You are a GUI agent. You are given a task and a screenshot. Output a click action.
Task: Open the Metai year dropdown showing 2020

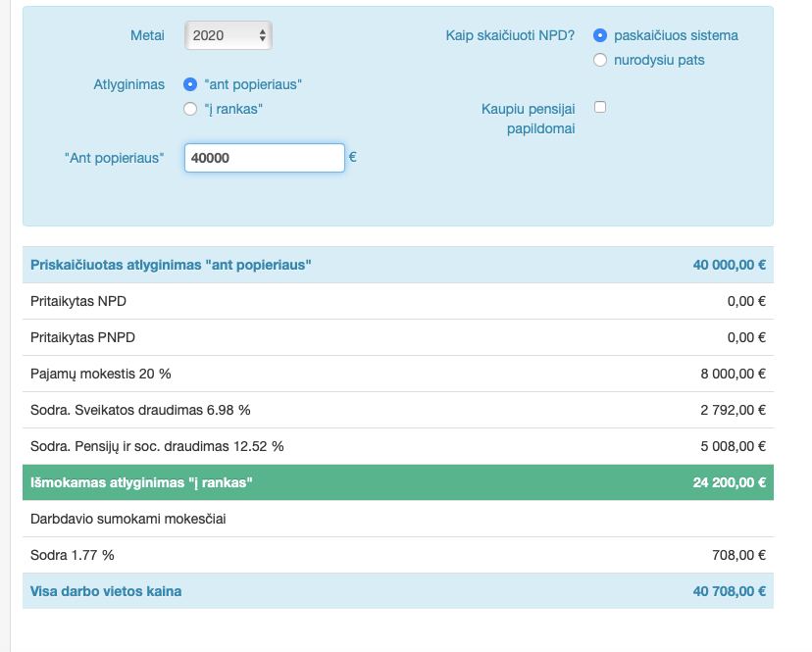point(228,35)
